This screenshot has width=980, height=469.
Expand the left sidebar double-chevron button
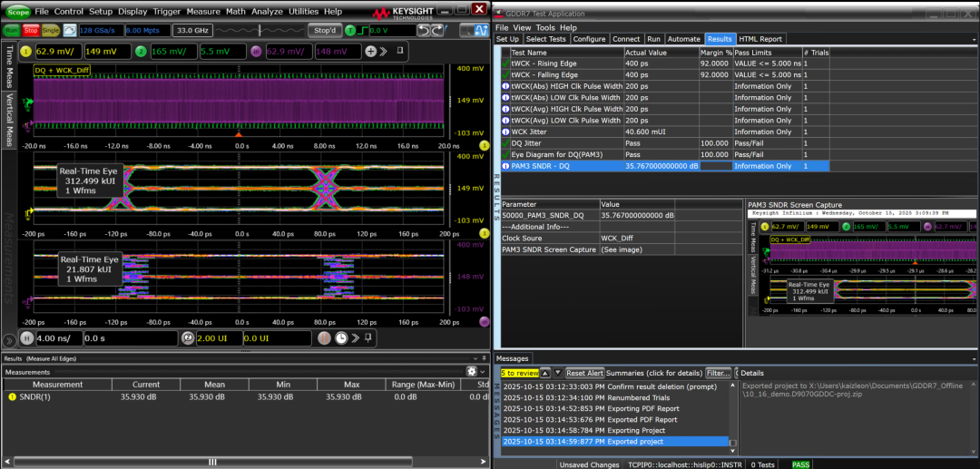9,340
